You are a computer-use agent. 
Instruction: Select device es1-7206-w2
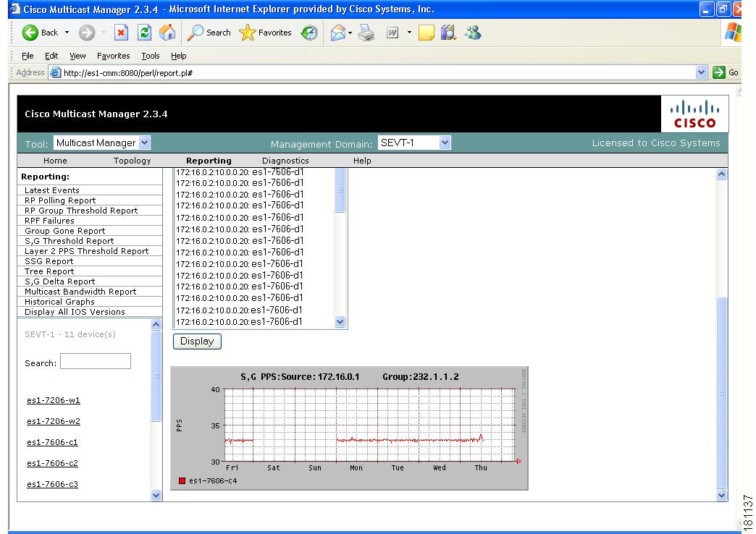tap(54, 421)
